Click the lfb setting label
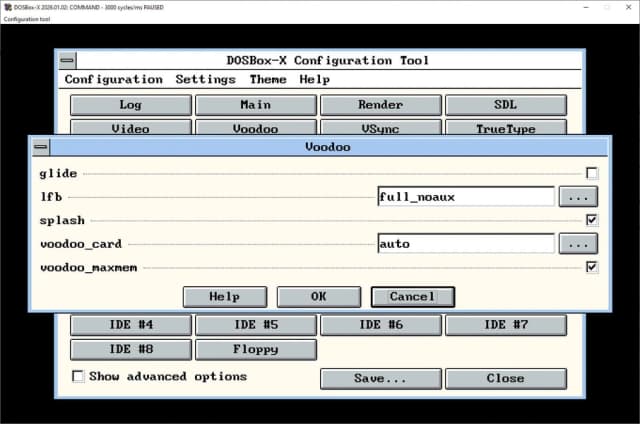 coord(51,197)
